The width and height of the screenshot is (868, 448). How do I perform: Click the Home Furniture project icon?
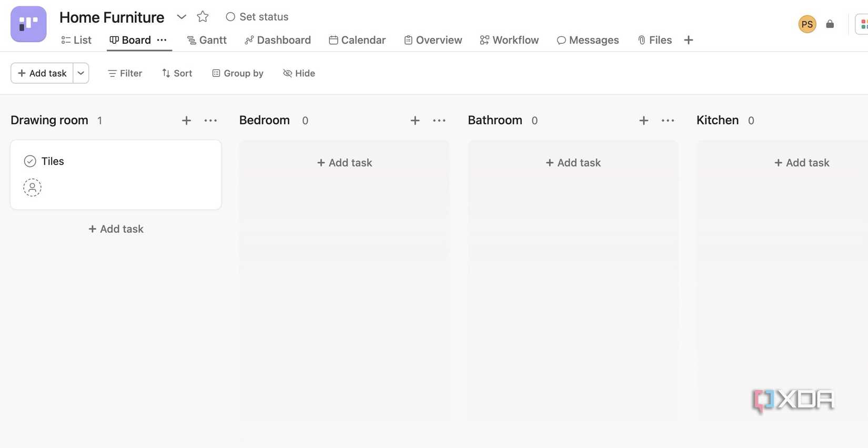point(28,24)
